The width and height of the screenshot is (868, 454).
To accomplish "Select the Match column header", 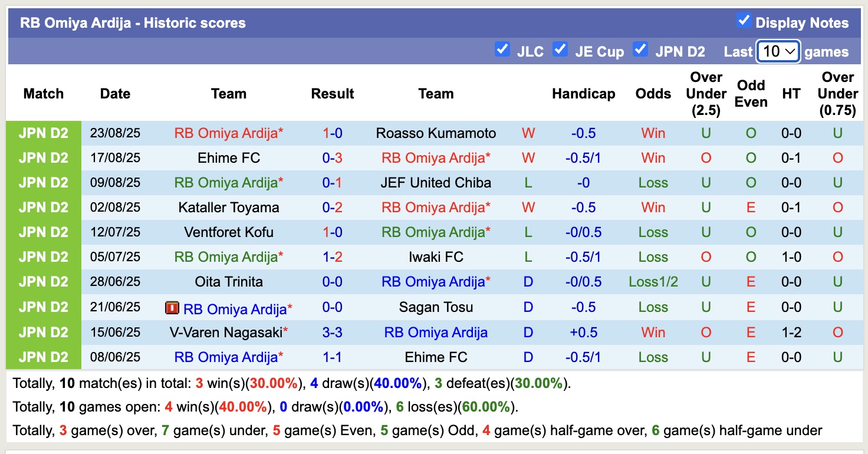I will click(x=44, y=93).
